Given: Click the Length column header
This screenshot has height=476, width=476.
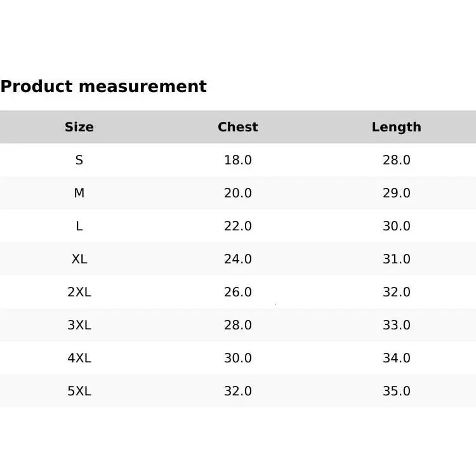Looking at the screenshot, I should (397, 127).
